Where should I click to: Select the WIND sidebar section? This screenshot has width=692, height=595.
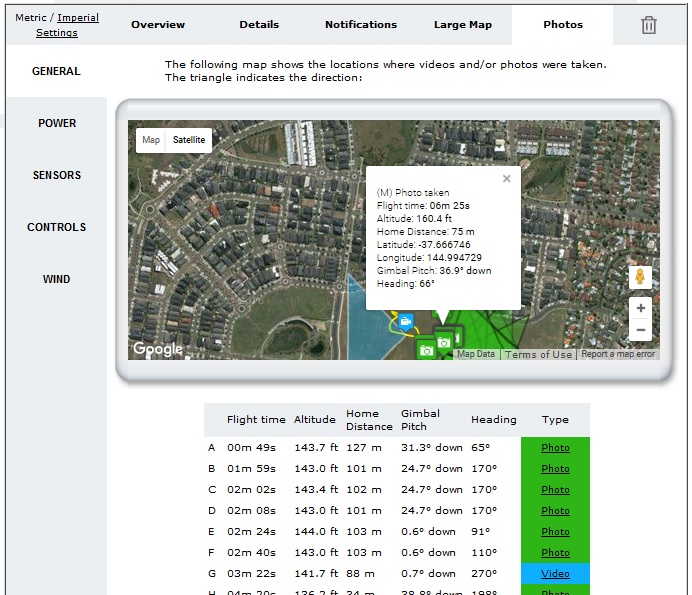click(56, 279)
